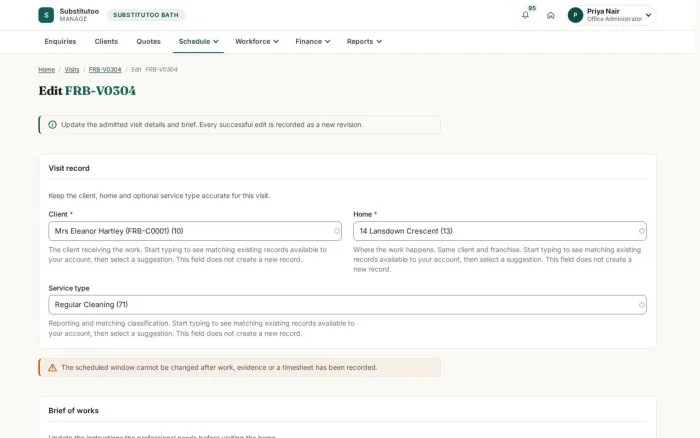Open the Finance dropdown menu
The width and height of the screenshot is (700, 438).
pyautogui.click(x=312, y=42)
